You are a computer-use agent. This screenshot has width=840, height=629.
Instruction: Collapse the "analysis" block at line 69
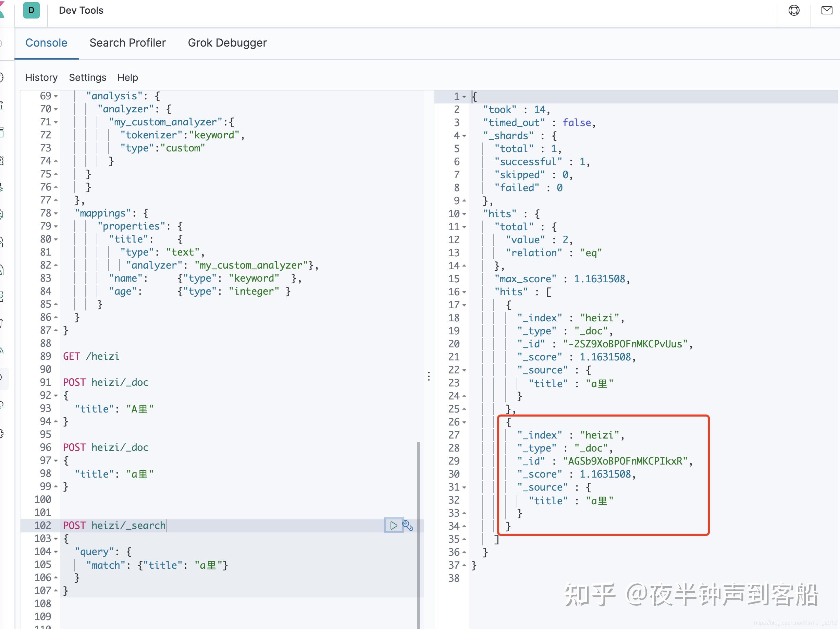coord(56,97)
